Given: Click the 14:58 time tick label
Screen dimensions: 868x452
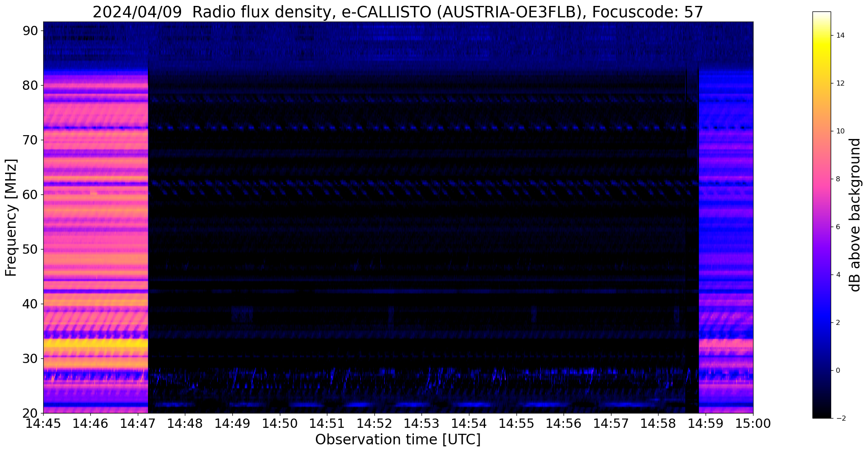Looking at the screenshot, I should [658, 423].
